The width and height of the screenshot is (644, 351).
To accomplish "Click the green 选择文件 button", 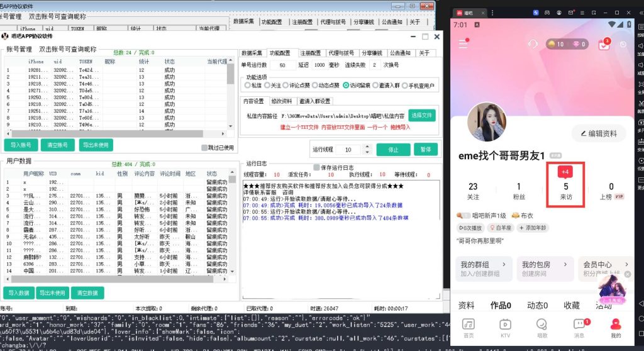I will [422, 115].
